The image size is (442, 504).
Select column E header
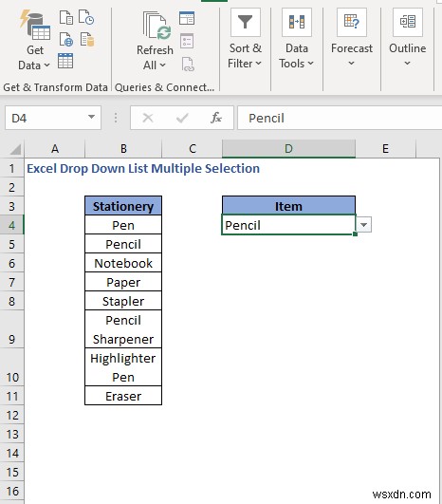tap(385, 149)
